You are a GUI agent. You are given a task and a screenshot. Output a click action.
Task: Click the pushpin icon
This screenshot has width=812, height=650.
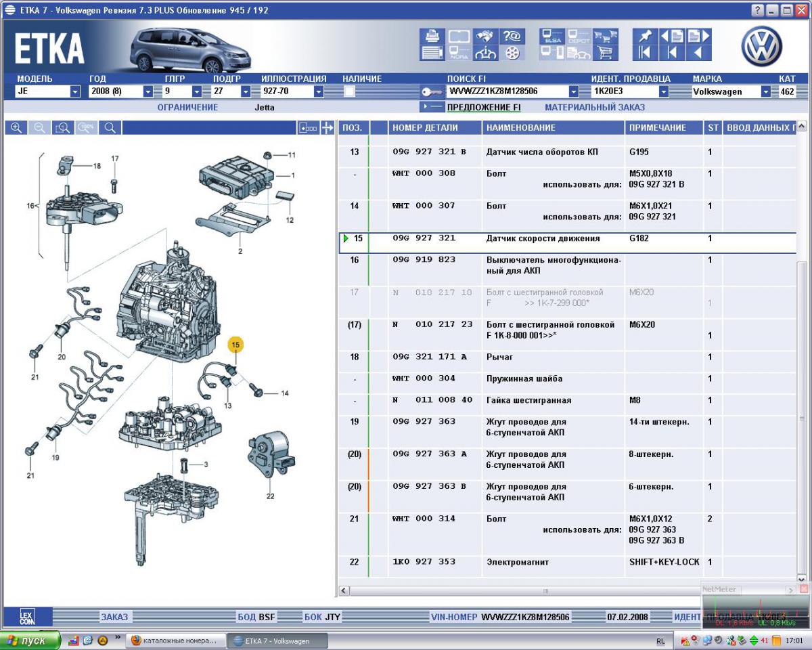(x=645, y=37)
